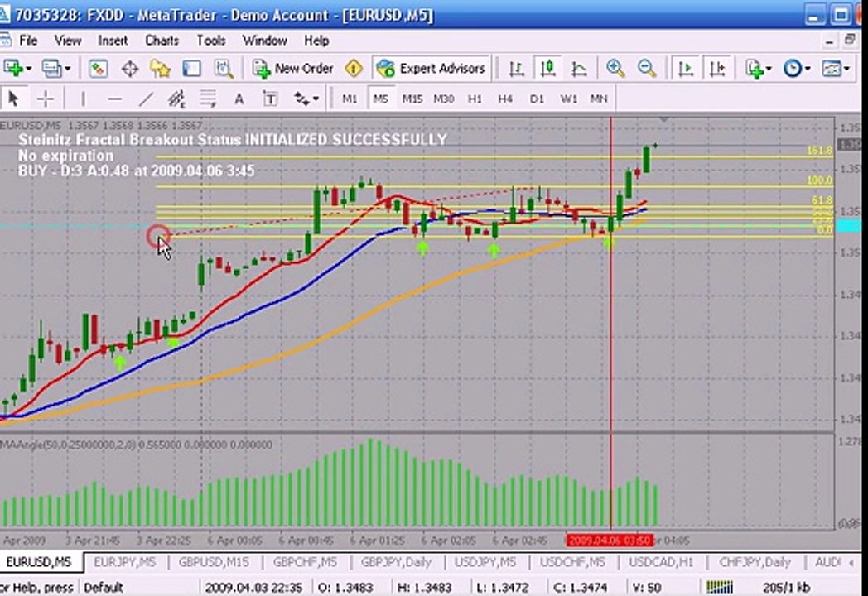Switch to line chart display
Viewport: 868px width, 596px height.
(x=578, y=69)
